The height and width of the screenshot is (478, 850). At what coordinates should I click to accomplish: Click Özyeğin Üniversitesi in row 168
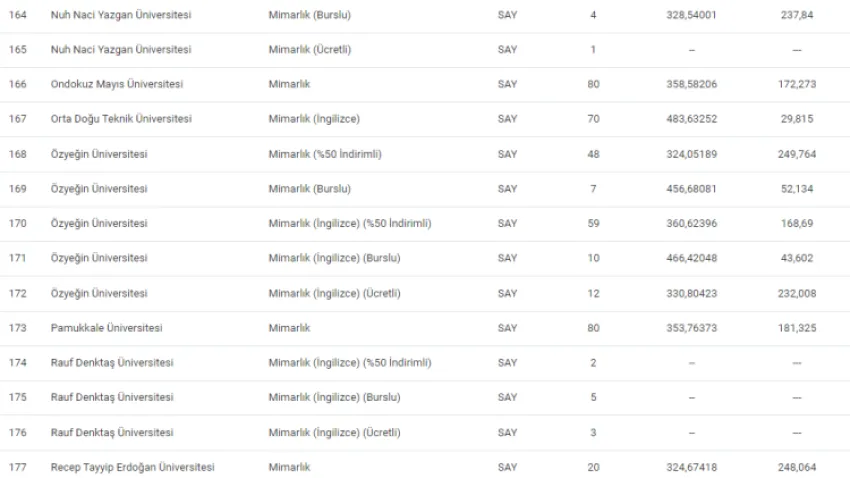[x=99, y=154]
